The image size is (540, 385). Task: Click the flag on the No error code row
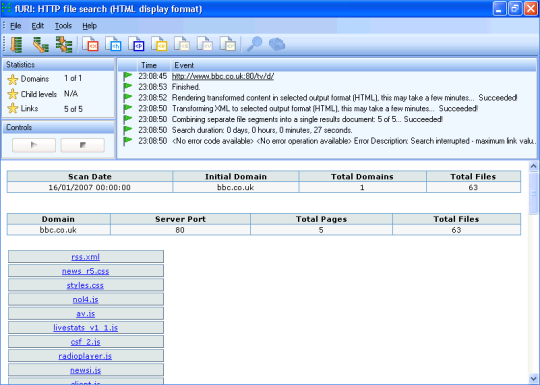[128, 141]
